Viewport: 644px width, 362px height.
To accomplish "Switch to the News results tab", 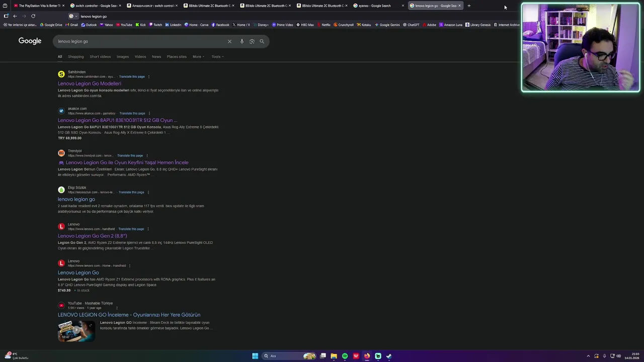I will pyautogui.click(x=156, y=56).
